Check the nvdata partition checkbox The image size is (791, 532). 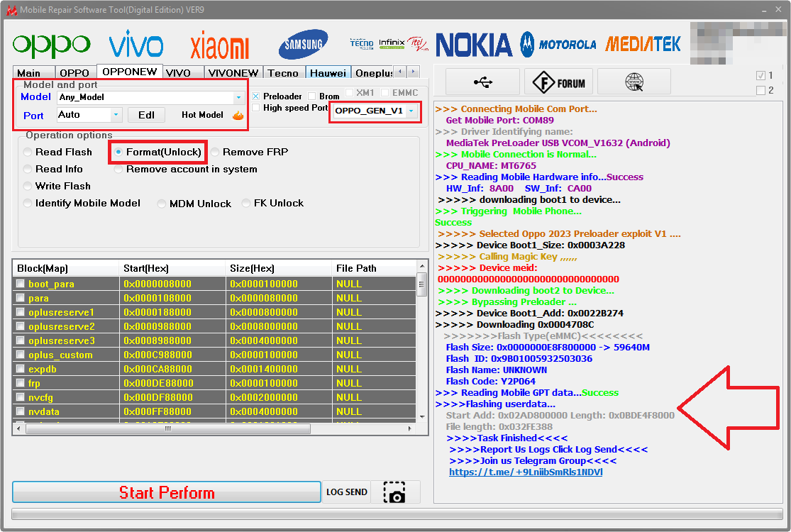point(20,411)
